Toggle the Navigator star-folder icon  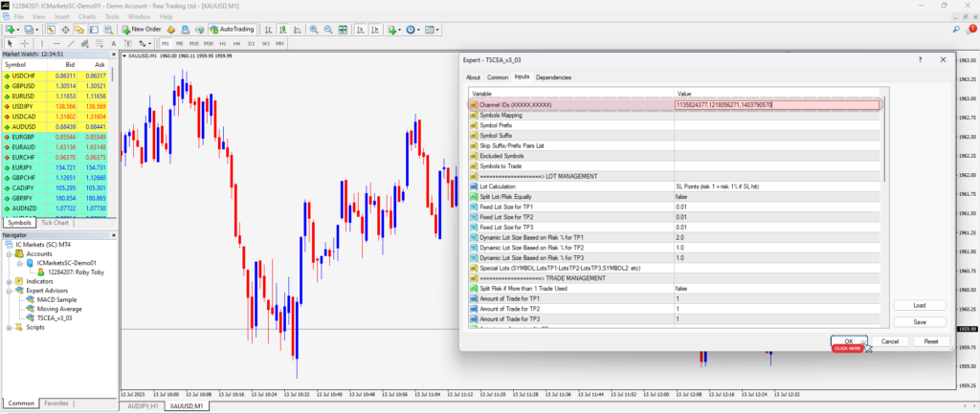point(79,30)
